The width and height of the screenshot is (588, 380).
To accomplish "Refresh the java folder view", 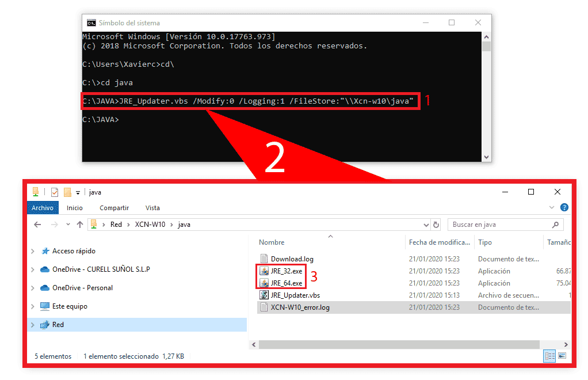I will [436, 225].
